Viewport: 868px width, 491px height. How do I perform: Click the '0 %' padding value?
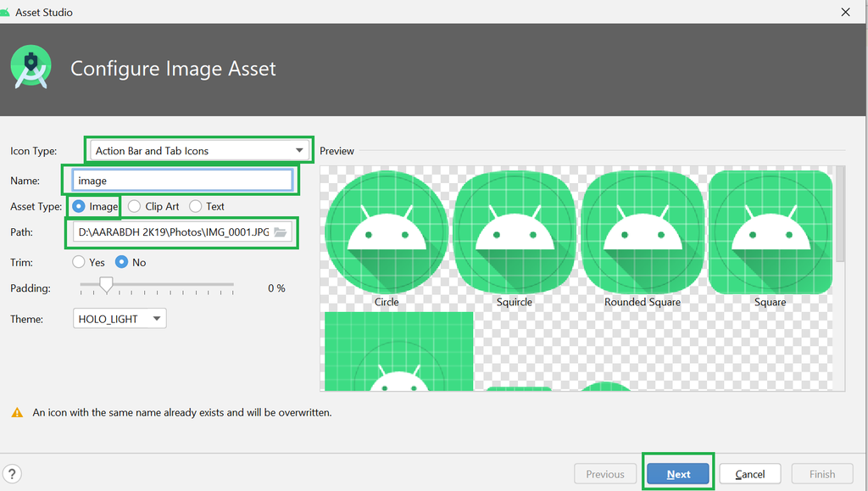pyautogui.click(x=276, y=287)
